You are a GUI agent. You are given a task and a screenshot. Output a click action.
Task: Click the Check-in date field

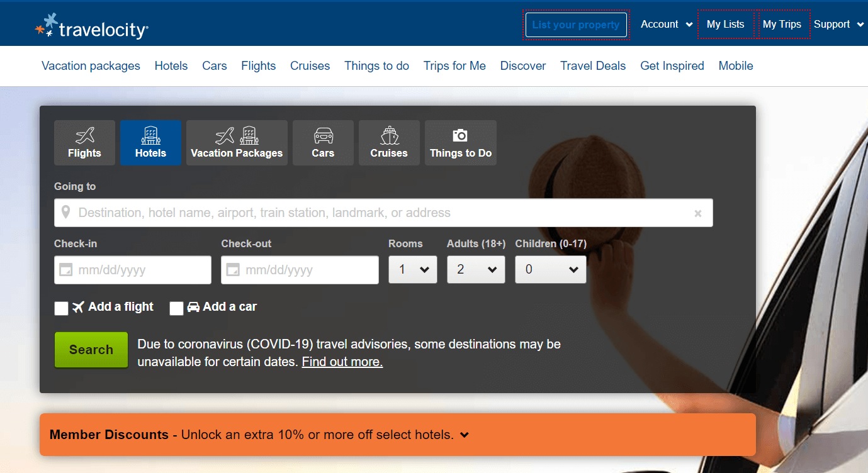pos(133,270)
